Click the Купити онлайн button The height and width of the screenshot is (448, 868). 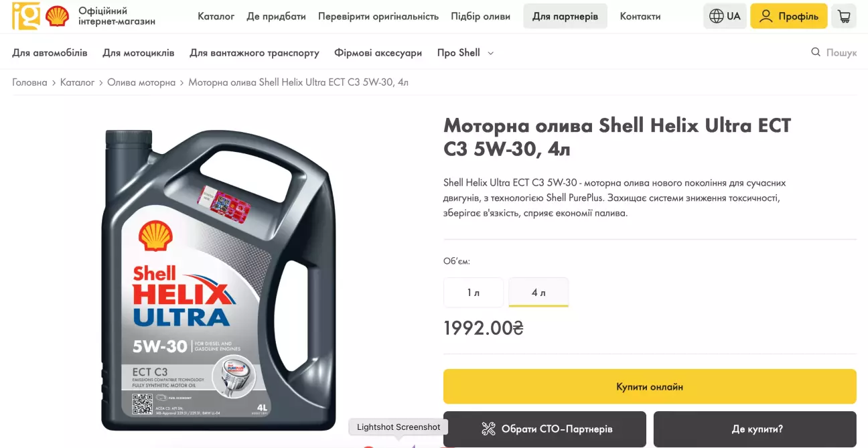[x=650, y=386]
